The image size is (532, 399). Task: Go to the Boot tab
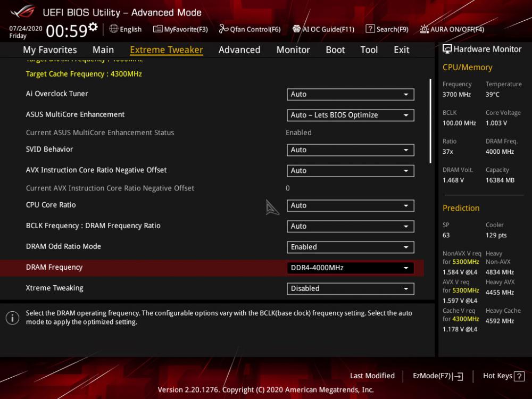pyautogui.click(x=335, y=50)
